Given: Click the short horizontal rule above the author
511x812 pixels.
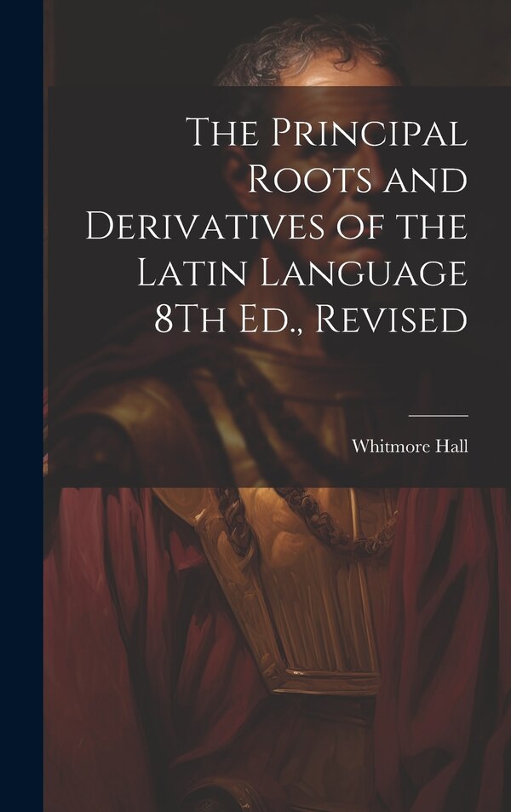Looking at the screenshot, I should (438, 415).
